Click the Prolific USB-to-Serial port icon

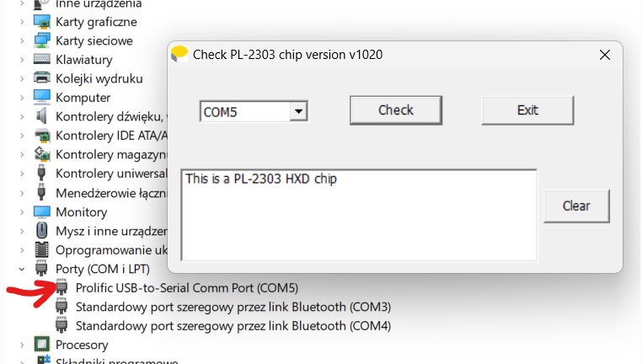[x=62, y=287]
